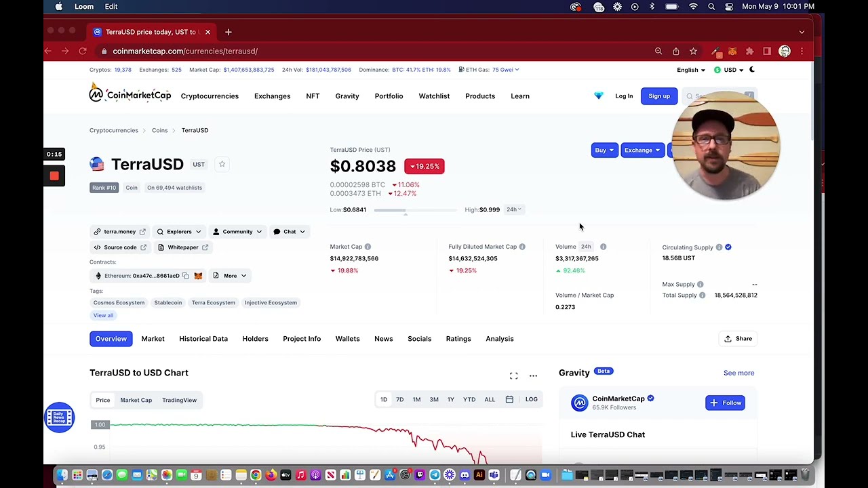Image resolution: width=868 pixels, height=488 pixels.
Task: Select the 7D chart range
Action: tap(399, 399)
